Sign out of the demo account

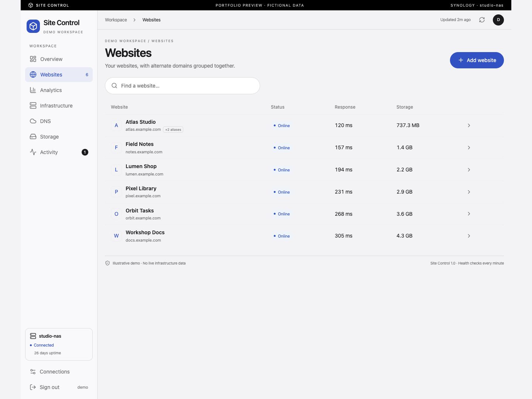(59, 387)
